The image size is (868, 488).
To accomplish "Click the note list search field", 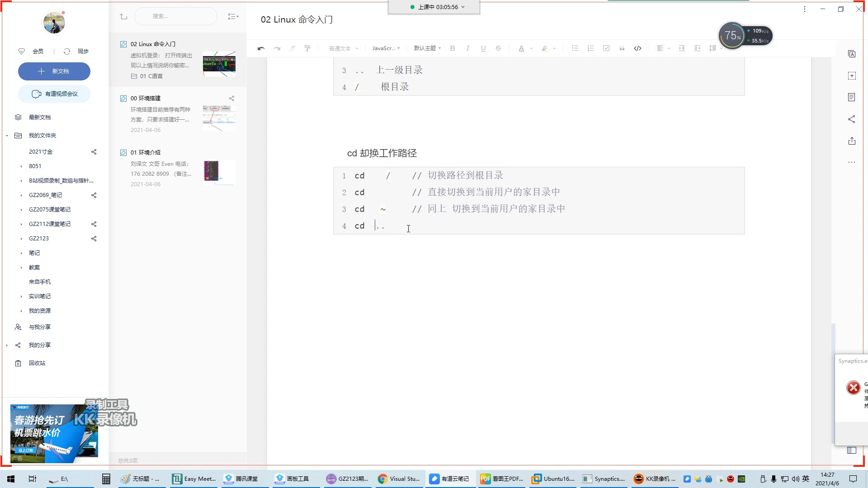I will click(176, 16).
